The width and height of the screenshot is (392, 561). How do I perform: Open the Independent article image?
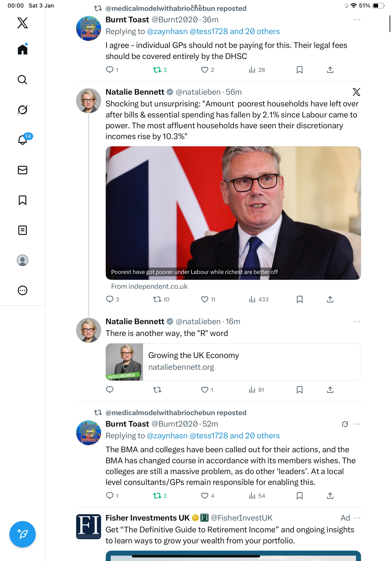(233, 213)
